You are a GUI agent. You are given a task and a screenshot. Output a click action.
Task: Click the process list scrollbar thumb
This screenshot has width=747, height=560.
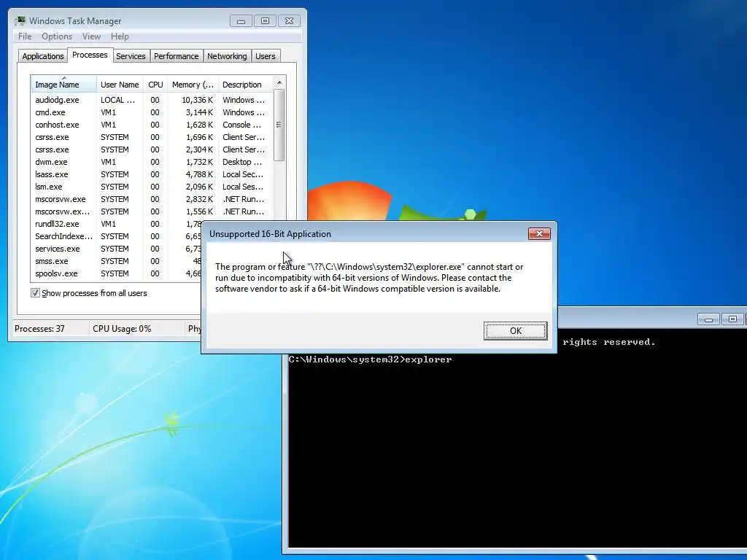click(x=279, y=125)
